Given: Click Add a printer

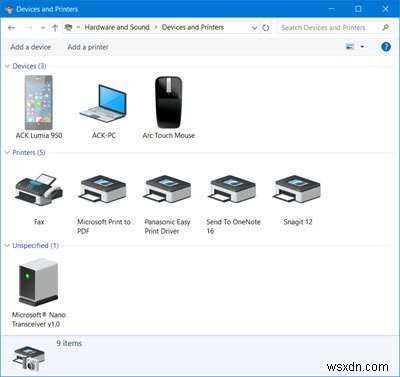Looking at the screenshot, I should click(x=88, y=47).
